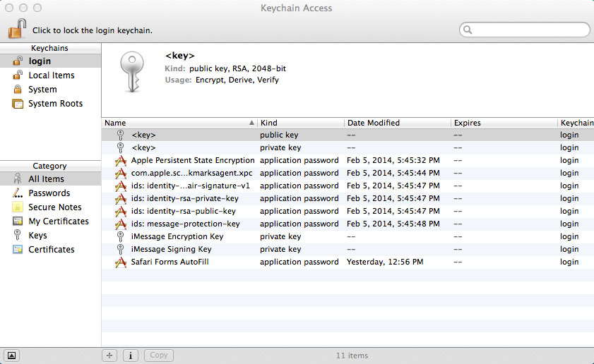Click the Certificates category icon

[x=18, y=249]
